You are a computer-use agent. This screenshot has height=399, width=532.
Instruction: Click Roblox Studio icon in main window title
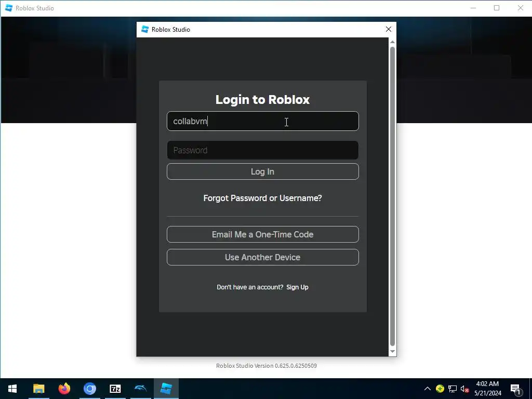click(x=9, y=8)
